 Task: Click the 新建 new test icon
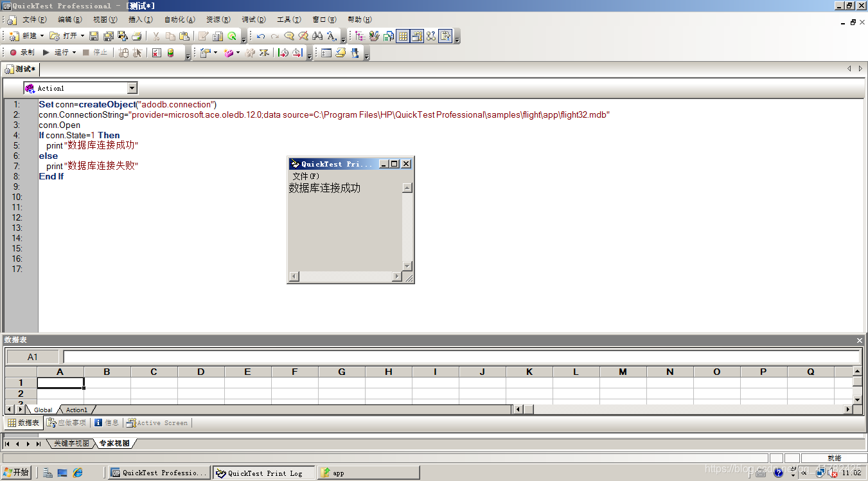13,36
